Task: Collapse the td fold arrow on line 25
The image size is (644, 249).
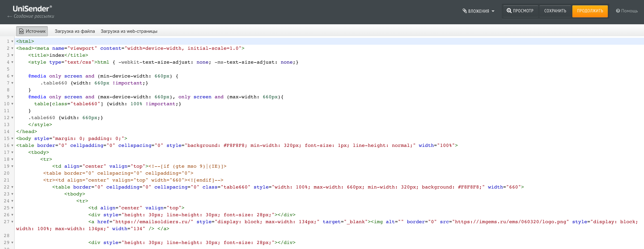Action: (12, 208)
